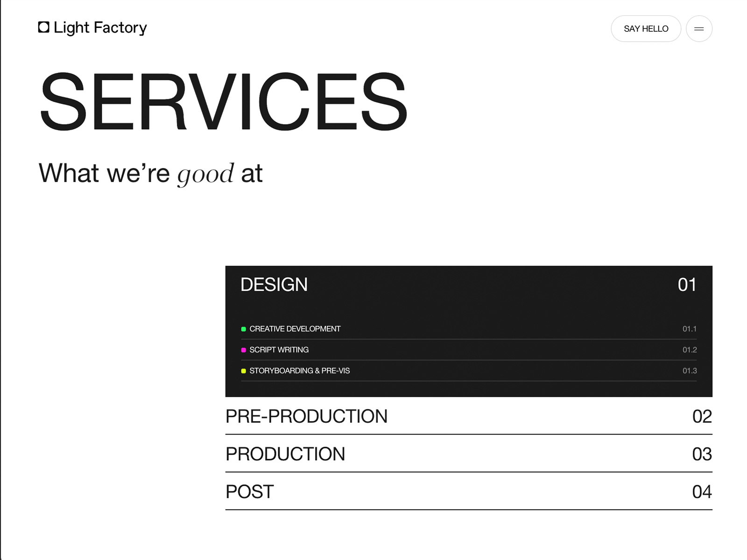Select the Script Writing item
The image size is (747, 560).
(279, 350)
